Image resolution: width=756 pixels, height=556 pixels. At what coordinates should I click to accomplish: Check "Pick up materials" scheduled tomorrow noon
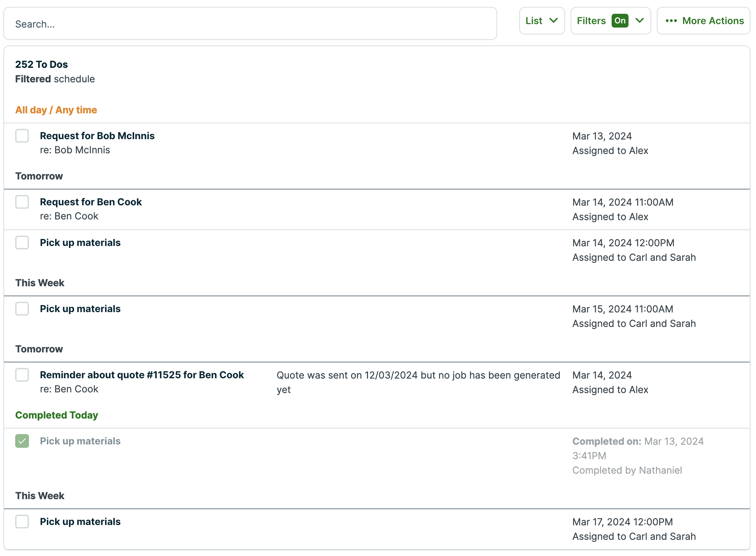point(22,243)
